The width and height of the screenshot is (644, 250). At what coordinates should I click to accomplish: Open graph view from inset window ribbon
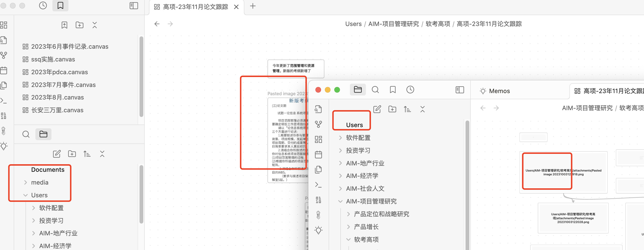(x=318, y=124)
